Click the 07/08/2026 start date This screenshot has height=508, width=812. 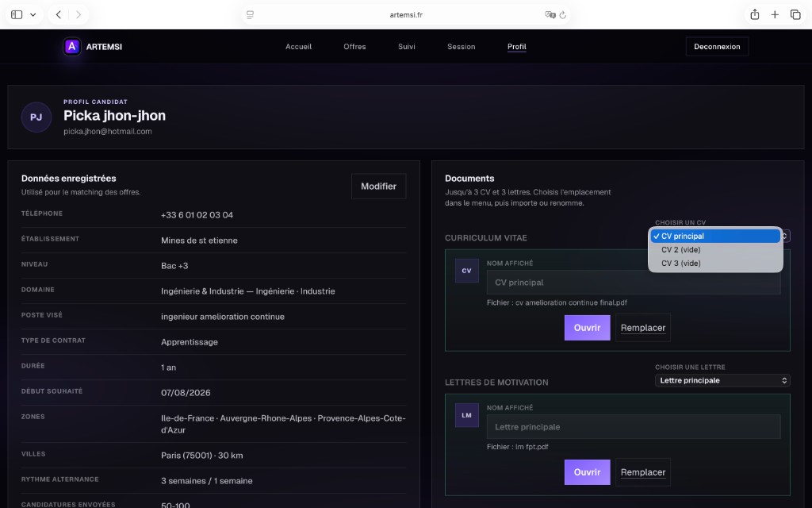tap(186, 393)
